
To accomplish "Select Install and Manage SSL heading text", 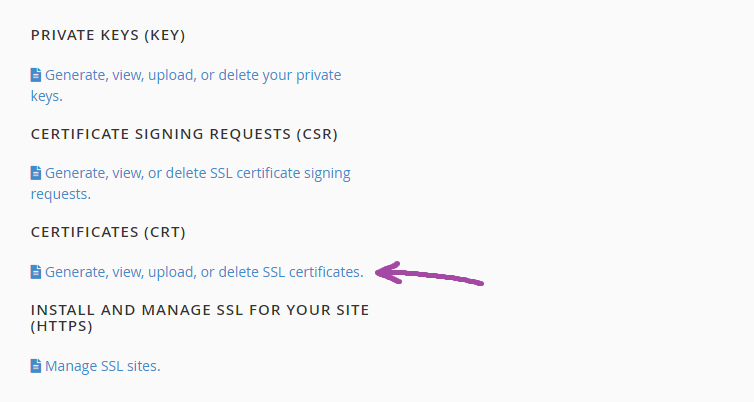I will pos(200,310).
